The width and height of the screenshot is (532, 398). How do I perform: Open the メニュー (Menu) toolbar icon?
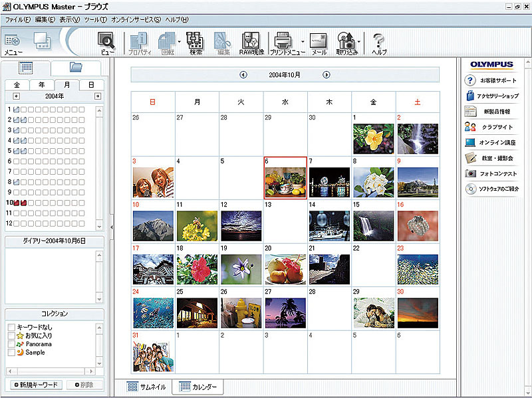coord(13,43)
